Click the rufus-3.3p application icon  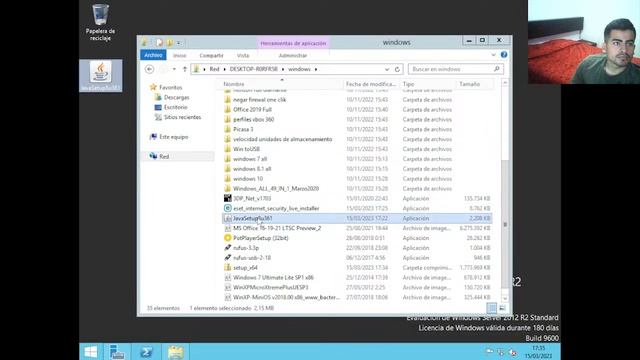pyautogui.click(x=228, y=248)
